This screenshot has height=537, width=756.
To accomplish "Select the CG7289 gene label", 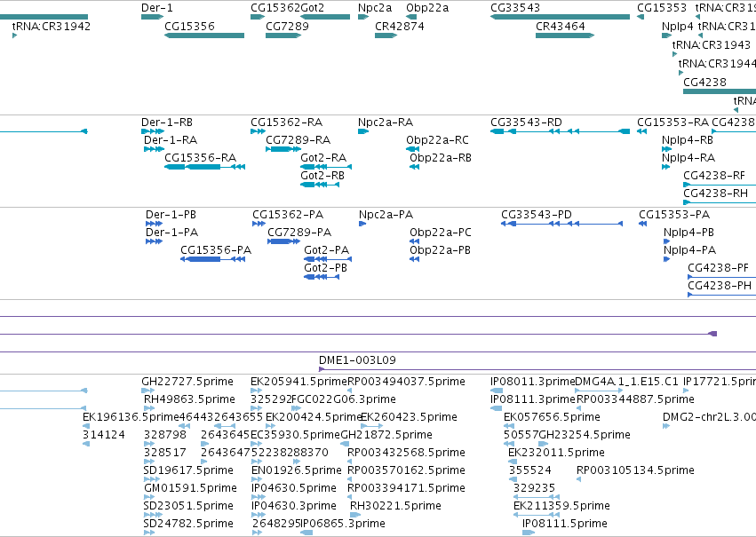I will point(287,26).
